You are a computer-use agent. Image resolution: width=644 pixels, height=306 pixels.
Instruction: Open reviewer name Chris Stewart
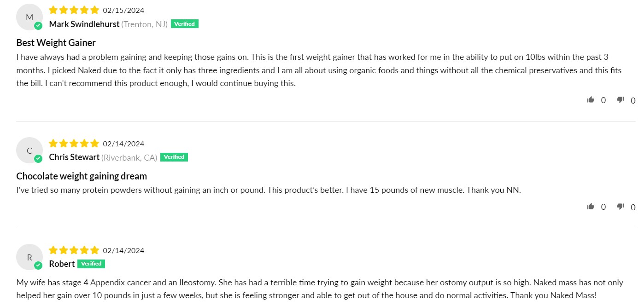(74, 157)
